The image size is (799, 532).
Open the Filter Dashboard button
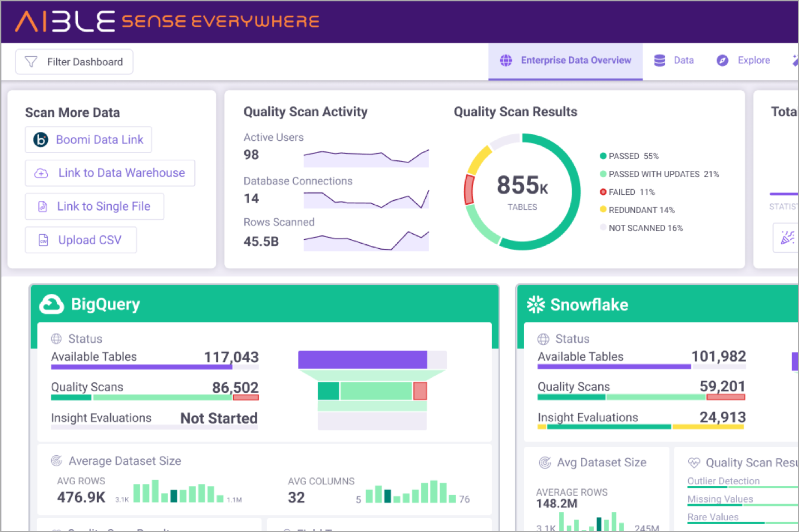74,62
